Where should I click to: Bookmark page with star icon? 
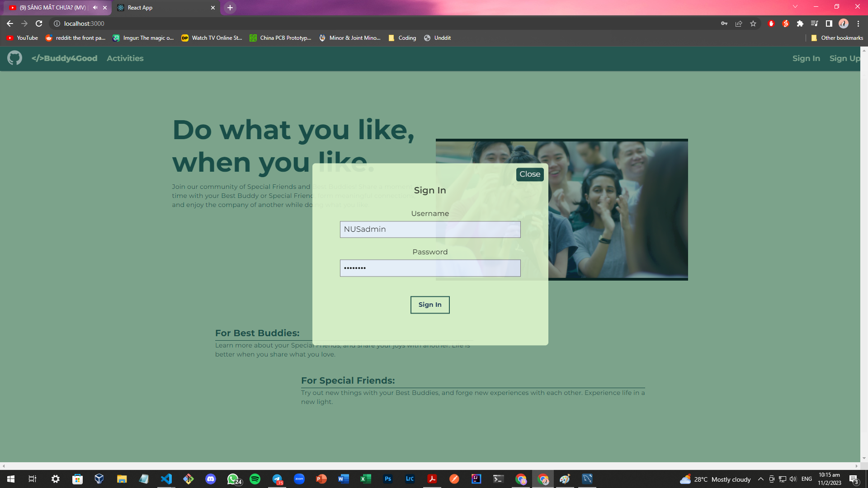753,23
